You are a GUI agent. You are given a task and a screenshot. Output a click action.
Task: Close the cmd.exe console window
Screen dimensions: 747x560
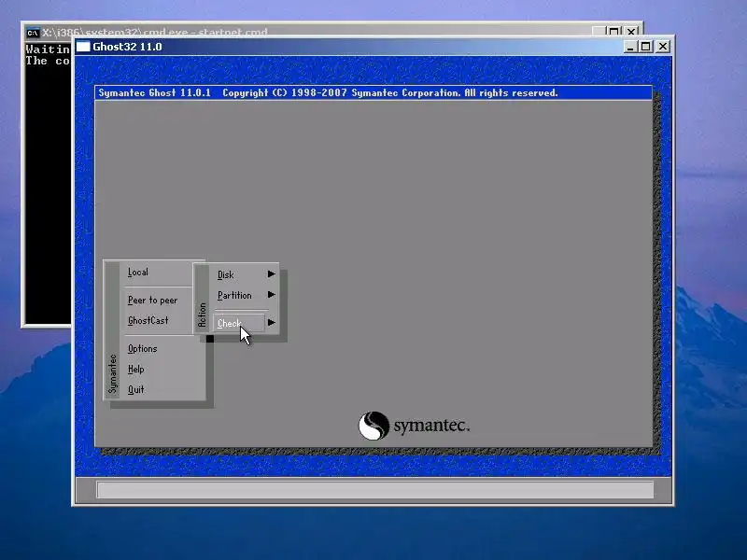[631, 32]
